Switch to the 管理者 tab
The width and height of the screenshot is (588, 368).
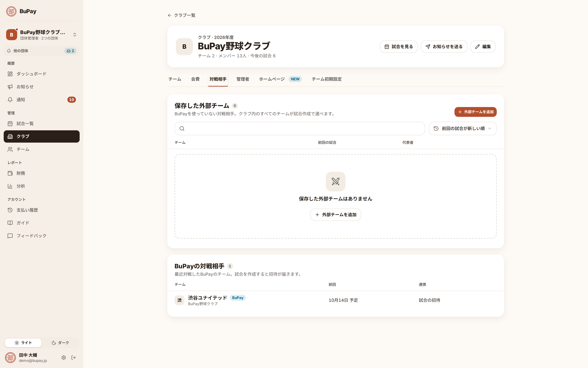click(x=243, y=79)
